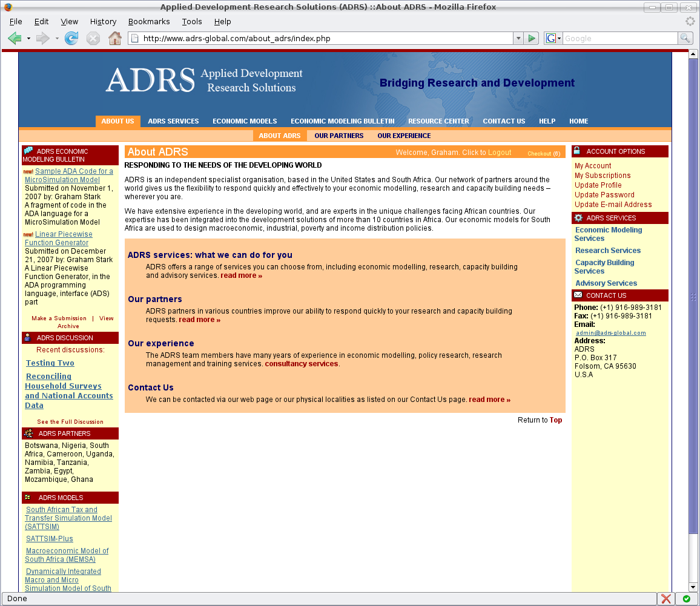The width and height of the screenshot is (700, 606).
Task: Expand the URL bar history dropdown
Action: coord(518,39)
